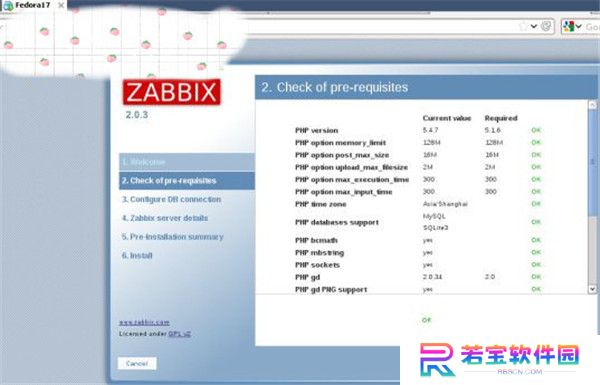This screenshot has width=600, height=385.
Task: Close the Fedora17 tab
Action: [x=61, y=6]
